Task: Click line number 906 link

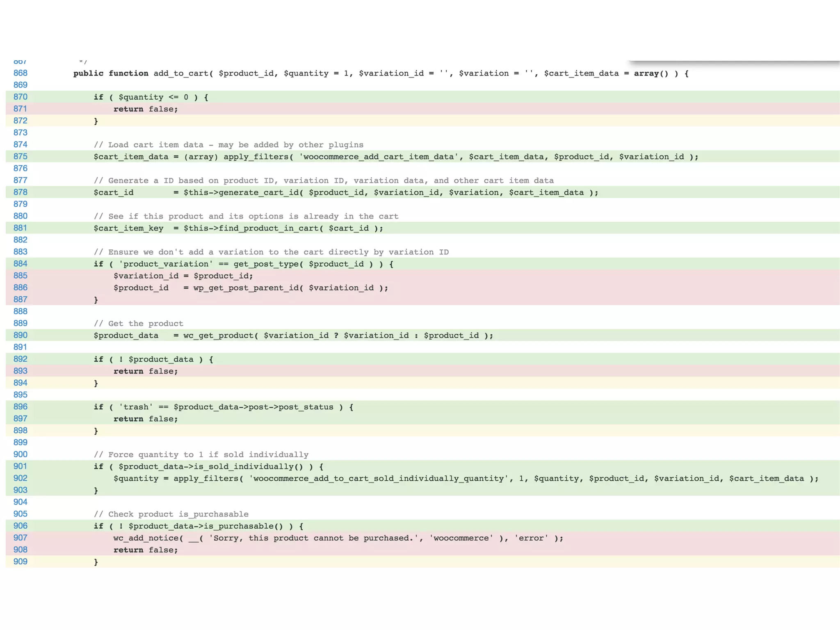Action: (x=20, y=526)
